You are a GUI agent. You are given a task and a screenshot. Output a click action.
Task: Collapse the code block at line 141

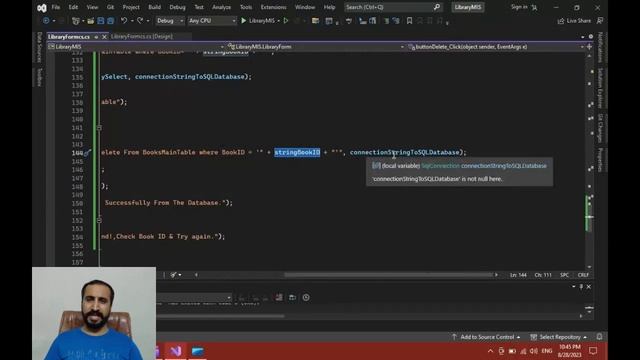[99, 128]
